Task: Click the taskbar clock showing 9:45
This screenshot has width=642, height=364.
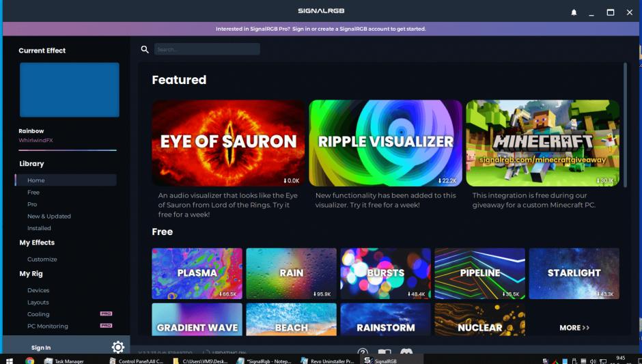Action: tap(621, 359)
